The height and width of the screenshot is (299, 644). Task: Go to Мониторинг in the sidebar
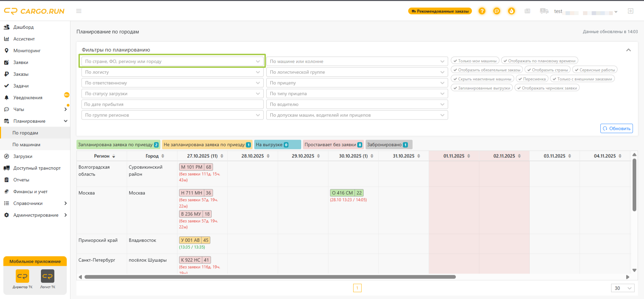click(27, 51)
